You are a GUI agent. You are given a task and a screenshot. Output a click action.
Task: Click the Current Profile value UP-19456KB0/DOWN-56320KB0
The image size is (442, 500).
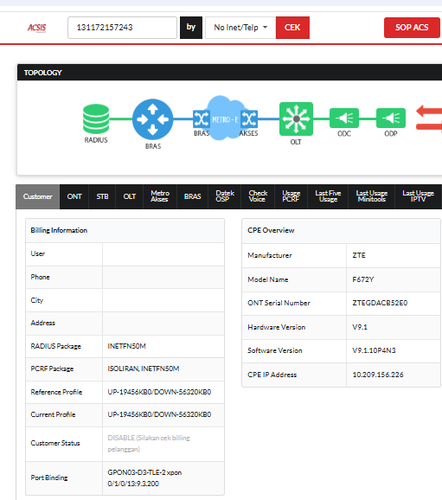(x=159, y=415)
